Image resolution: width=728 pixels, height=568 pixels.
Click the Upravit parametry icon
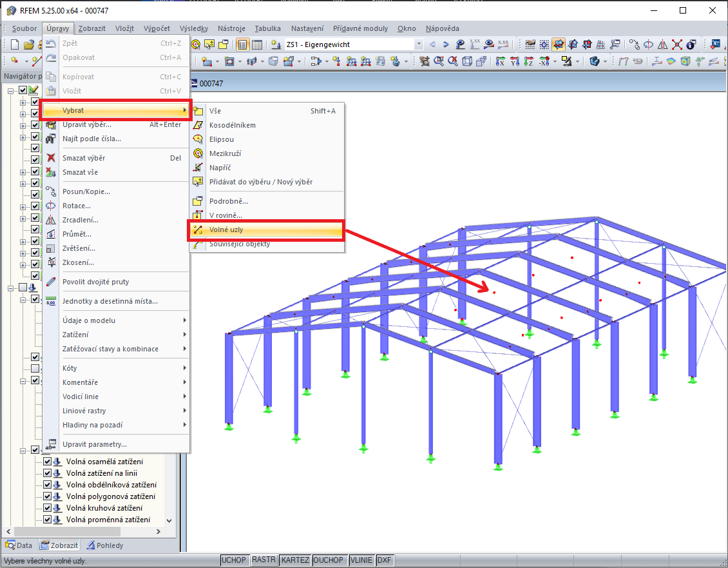(x=51, y=444)
